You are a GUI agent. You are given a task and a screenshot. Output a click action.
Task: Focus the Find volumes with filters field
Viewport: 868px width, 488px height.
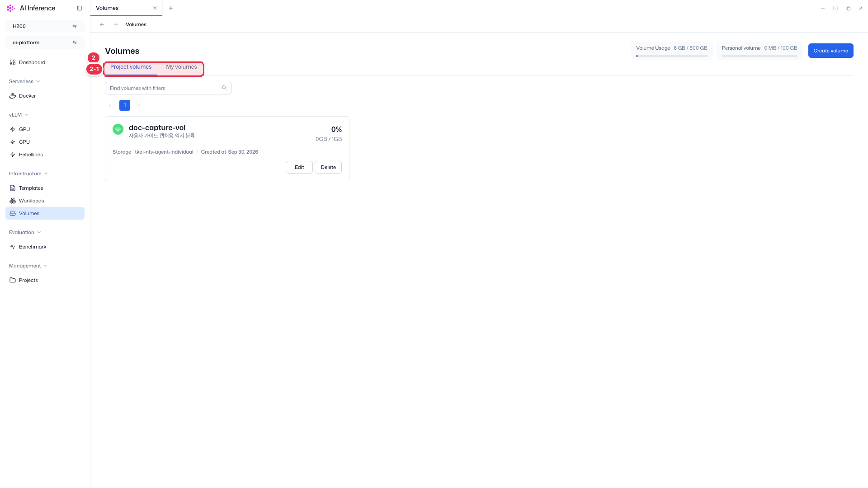[168, 88]
